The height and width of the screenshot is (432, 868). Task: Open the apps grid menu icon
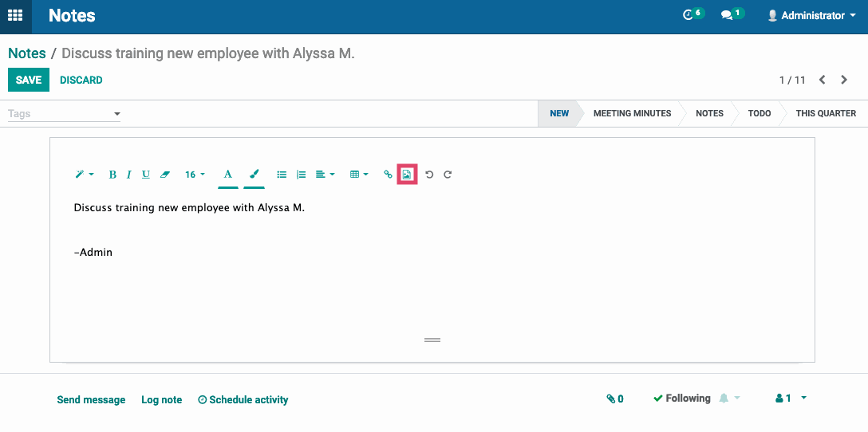click(15, 15)
